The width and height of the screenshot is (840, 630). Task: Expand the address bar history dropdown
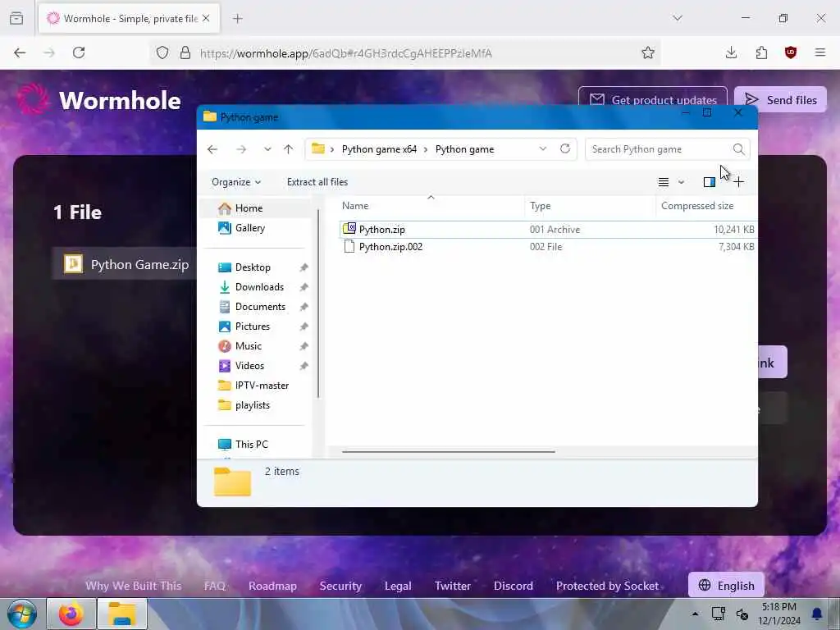543,149
